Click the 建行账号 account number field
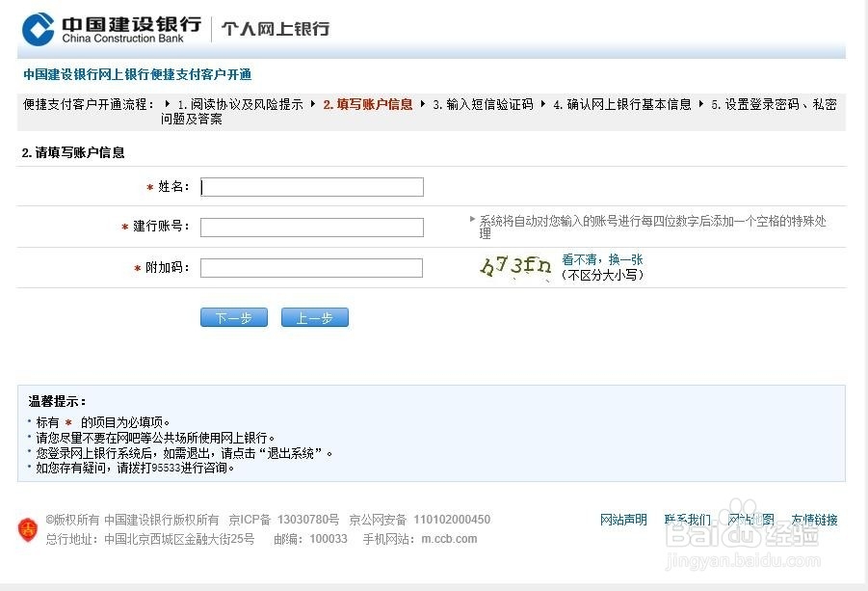Image resolution: width=868 pixels, height=591 pixels. [312, 228]
